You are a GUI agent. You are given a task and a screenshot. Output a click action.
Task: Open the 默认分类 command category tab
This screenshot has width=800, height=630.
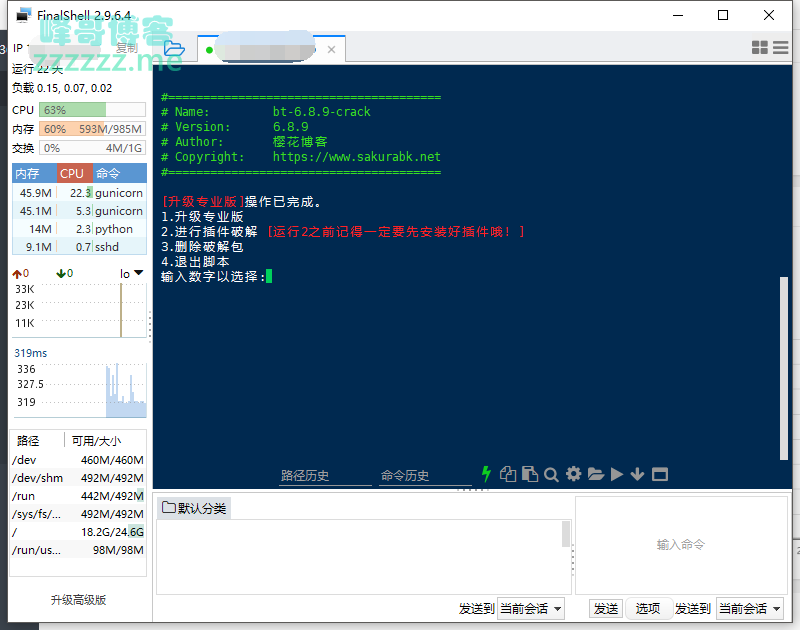194,508
